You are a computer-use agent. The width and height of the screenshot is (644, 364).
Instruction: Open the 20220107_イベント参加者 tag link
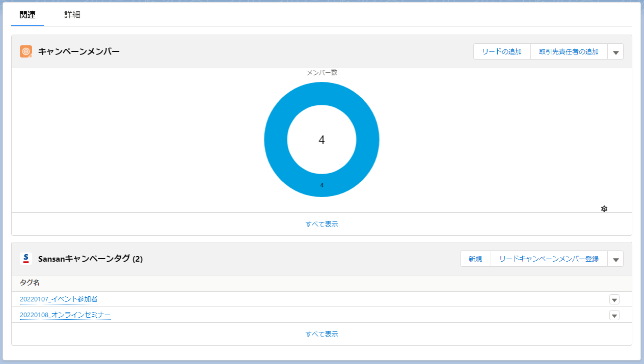[59, 299]
